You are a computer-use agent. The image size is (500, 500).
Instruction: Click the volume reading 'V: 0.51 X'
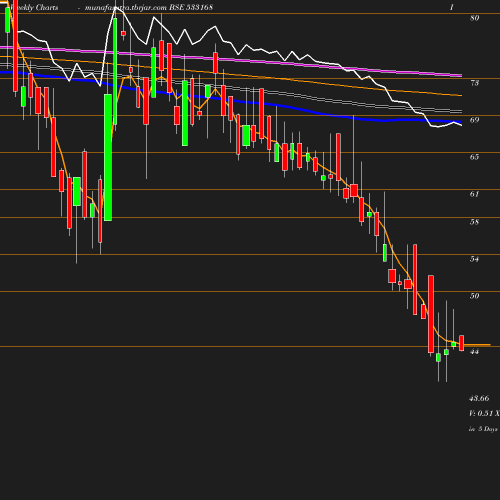click(484, 413)
